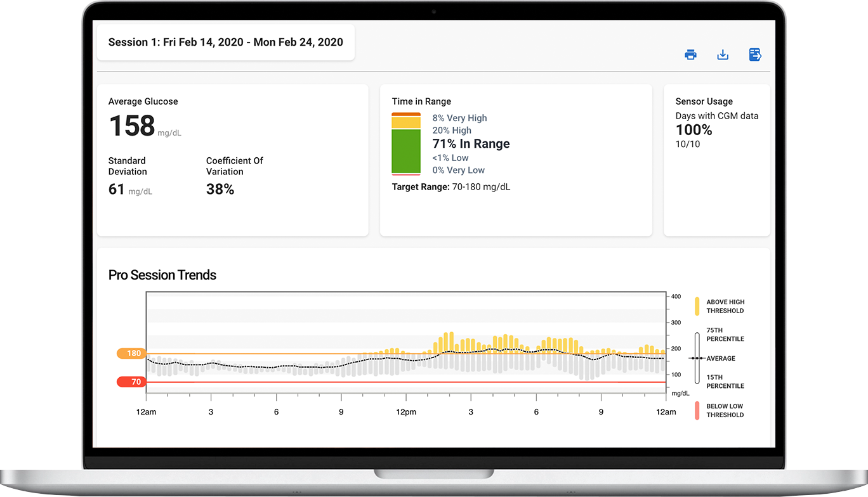Click the Target Range 70-180 mg/dL text
Image resolution: width=868 pixels, height=497 pixels.
coord(450,187)
